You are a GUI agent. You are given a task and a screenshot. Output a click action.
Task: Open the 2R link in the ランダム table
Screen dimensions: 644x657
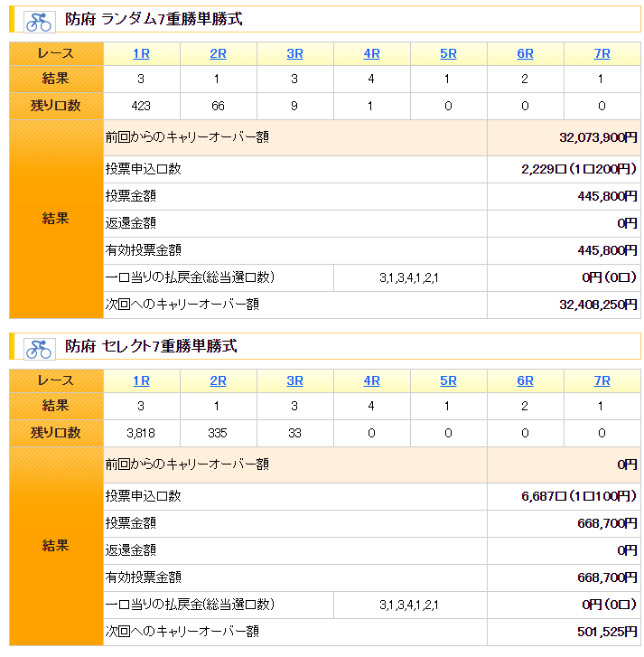point(218,53)
